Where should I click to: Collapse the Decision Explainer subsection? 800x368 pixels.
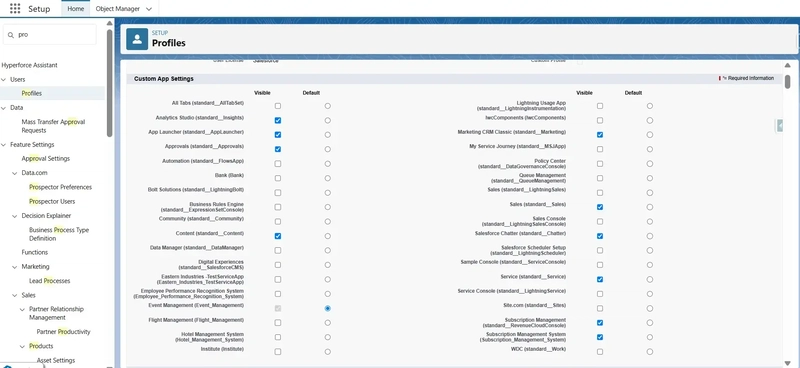click(x=15, y=216)
